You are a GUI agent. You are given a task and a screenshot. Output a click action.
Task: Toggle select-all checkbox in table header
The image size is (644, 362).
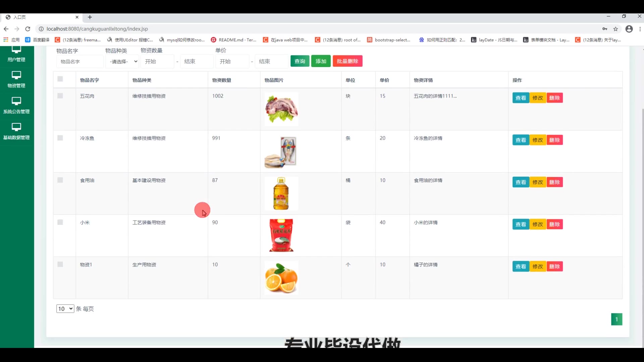coord(60,79)
